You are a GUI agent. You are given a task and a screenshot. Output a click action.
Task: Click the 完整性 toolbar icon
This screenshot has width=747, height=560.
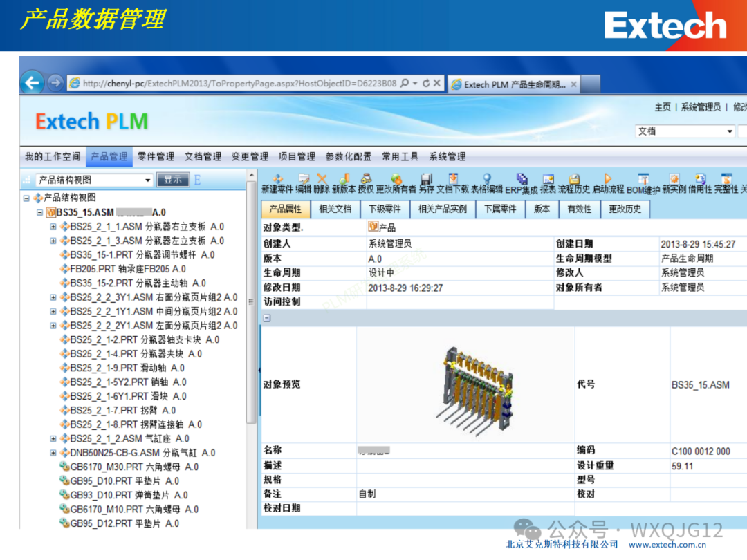pyautogui.click(x=726, y=179)
